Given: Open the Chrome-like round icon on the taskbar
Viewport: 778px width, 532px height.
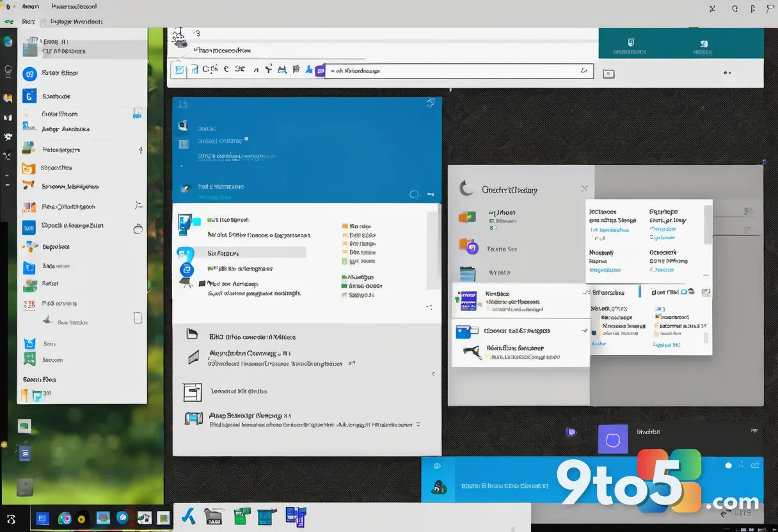Looking at the screenshot, I should [x=64, y=519].
